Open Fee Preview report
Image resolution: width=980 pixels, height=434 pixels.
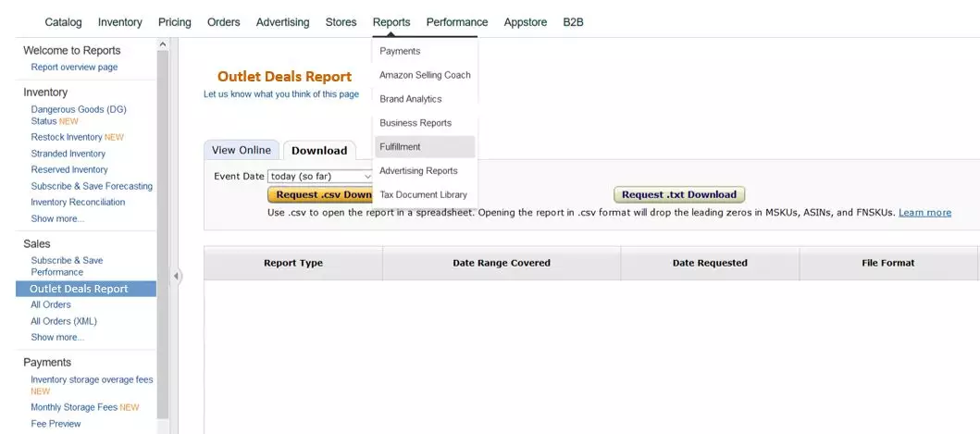coord(56,424)
